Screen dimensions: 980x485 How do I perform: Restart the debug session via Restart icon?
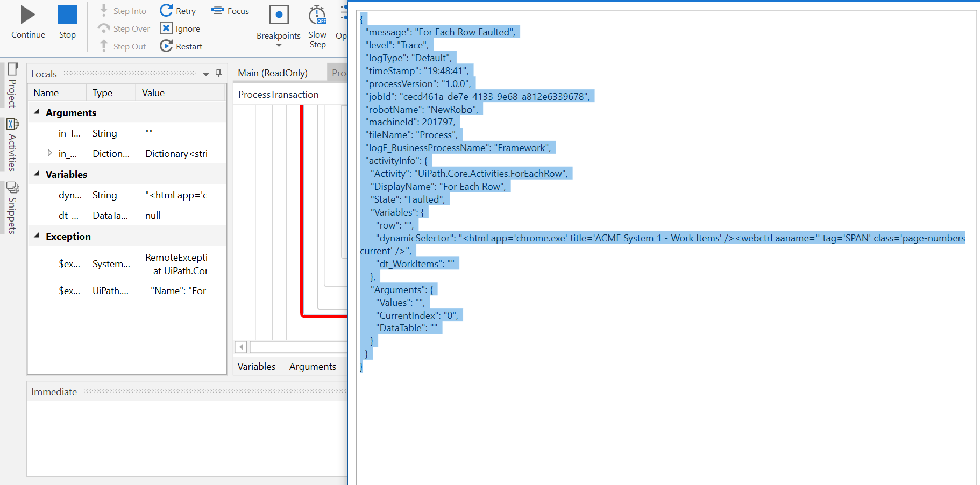tap(167, 46)
